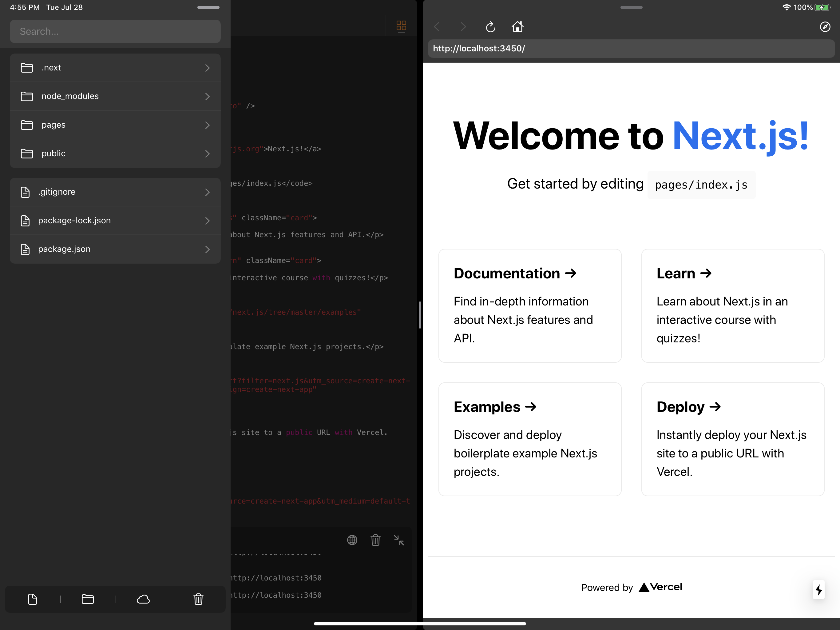Expand the public folder chevron
Screen dimensions: 840x630
[x=207, y=154]
